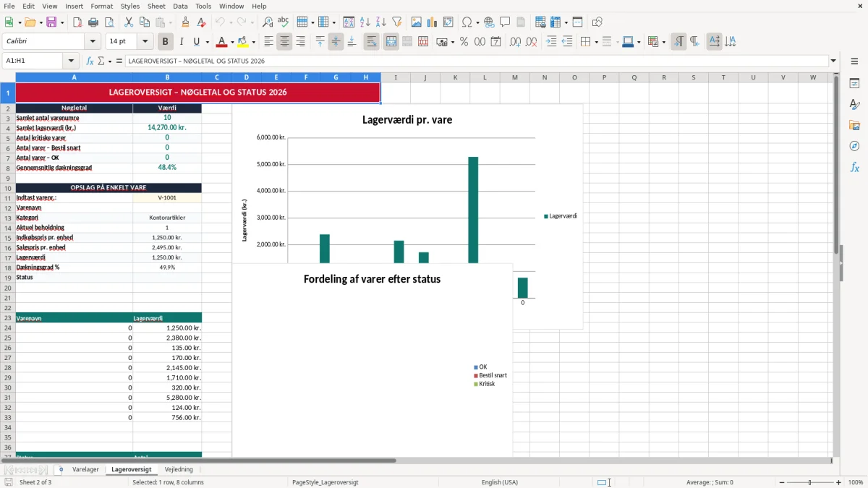868x488 pixels.
Task: Increase indent icon
Action: [551, 42]
